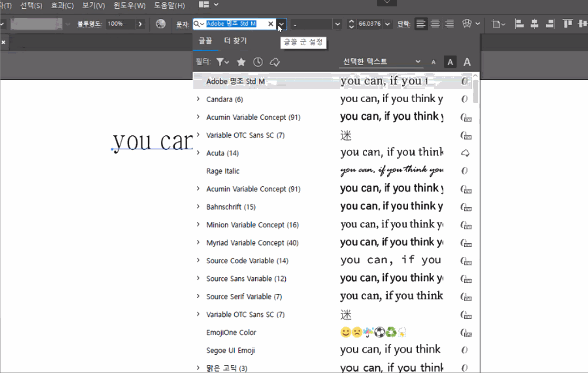
Task: Open the 윈도우(W) menu
Action: click(x=130, y=6)
